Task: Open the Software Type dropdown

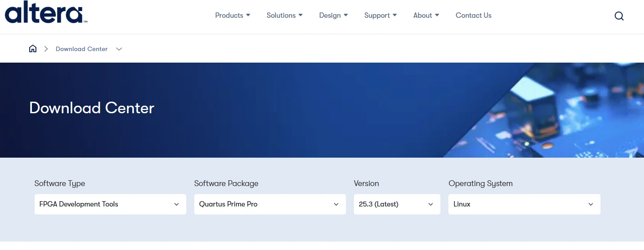Action: point(110,204)
